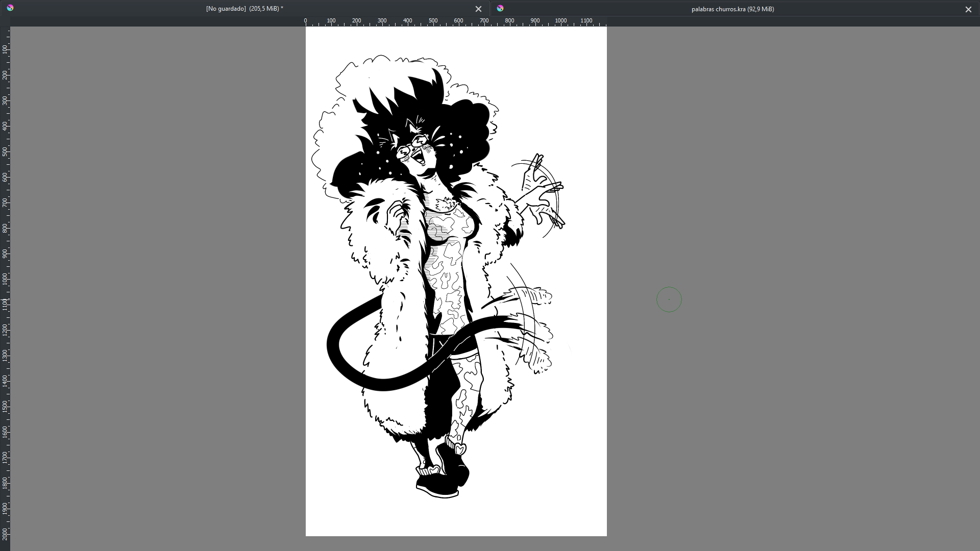The width and height of the screenshot is (980, 551).
Task: Switch to the palabras churros.kra tab
Action: pos(732,9)
